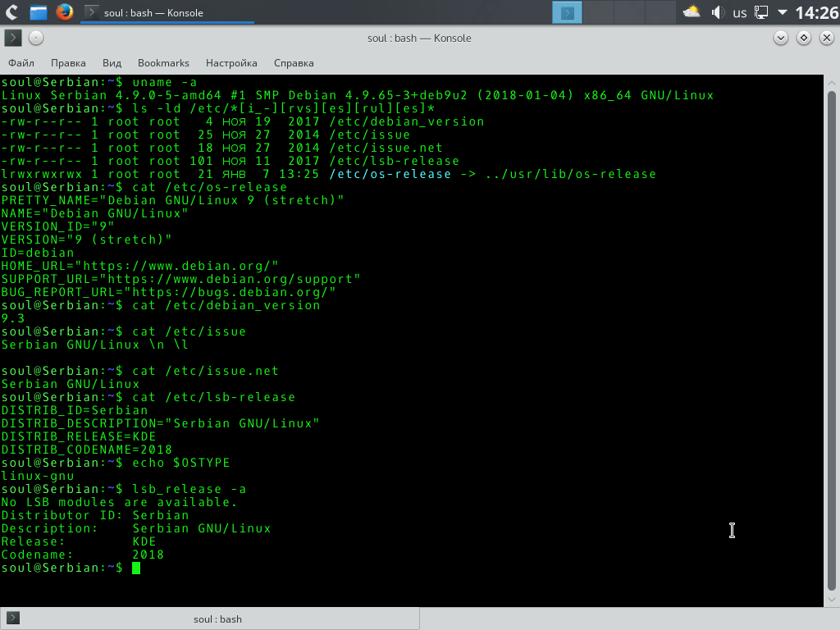Click terminal icon on bottom tab
Screen dimensions: 840x630
[x=13, y=619]
